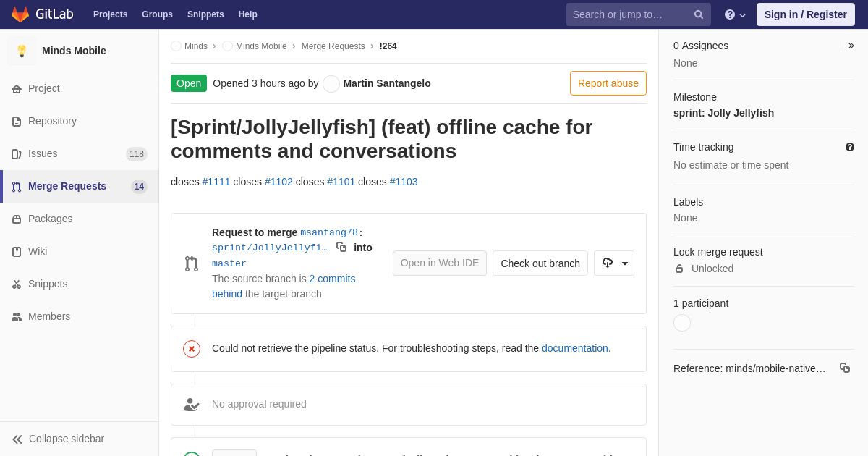Copy the source branch name icon
This screenshot has height=456, width=868.
(341, 247)
